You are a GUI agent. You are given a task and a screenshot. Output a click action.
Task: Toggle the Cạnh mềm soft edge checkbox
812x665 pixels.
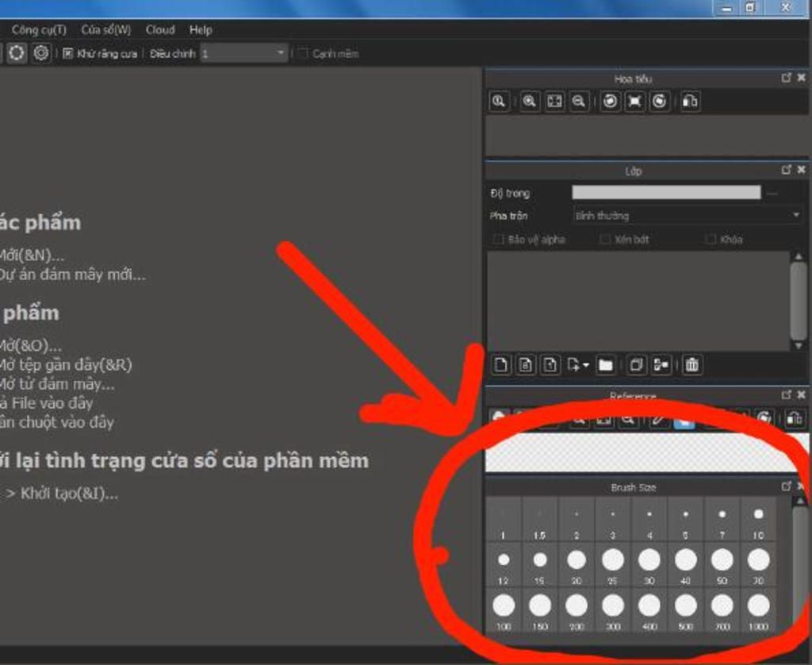point(304,53)
